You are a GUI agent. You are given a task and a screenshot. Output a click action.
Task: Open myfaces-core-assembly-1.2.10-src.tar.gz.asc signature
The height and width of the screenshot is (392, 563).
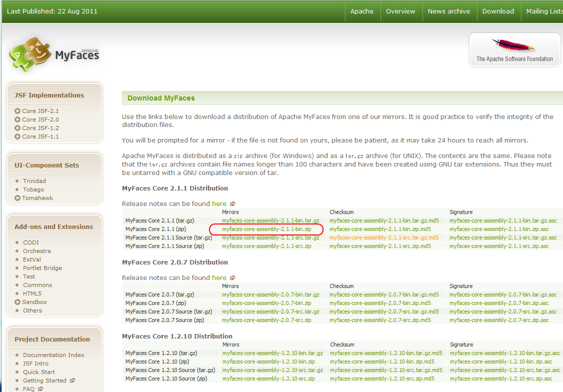coord(505,370)
